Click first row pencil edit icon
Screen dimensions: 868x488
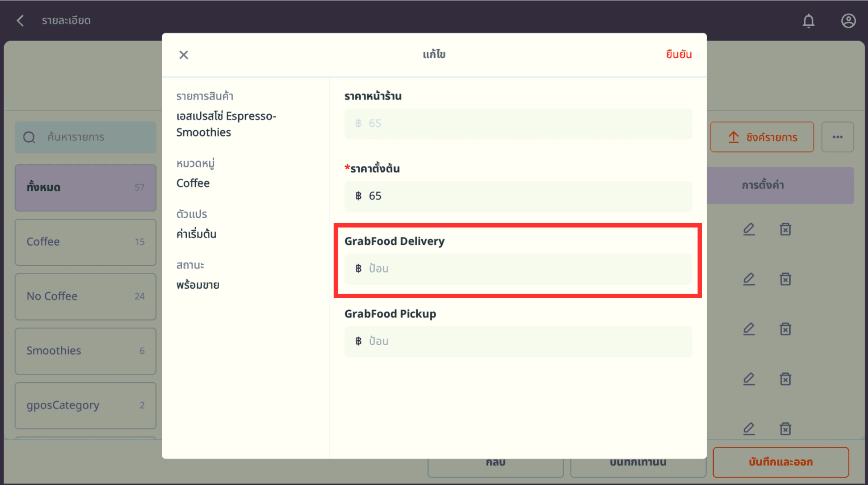pyautogui.click(x=749, y=229)
